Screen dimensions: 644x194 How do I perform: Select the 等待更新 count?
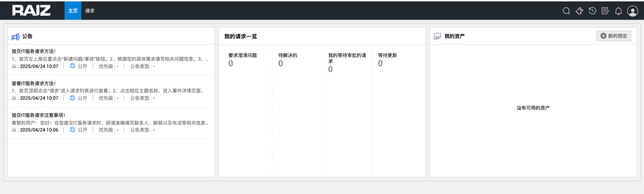click(380, 64)
